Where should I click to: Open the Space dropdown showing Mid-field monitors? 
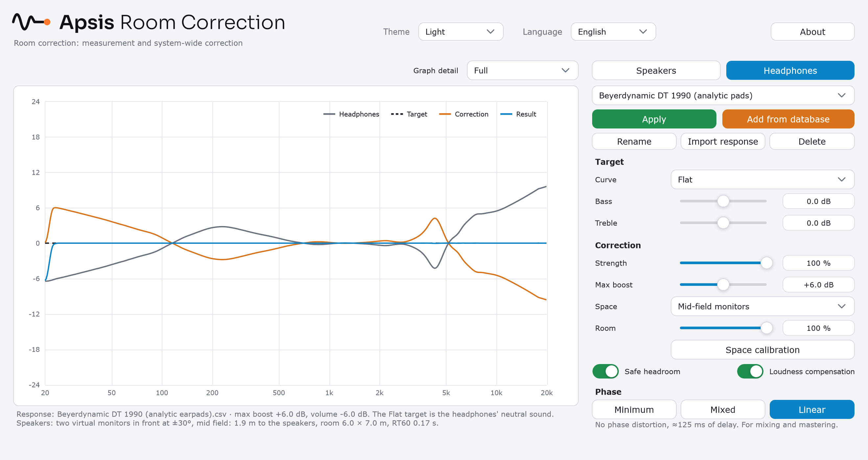[x=762, y=307]
